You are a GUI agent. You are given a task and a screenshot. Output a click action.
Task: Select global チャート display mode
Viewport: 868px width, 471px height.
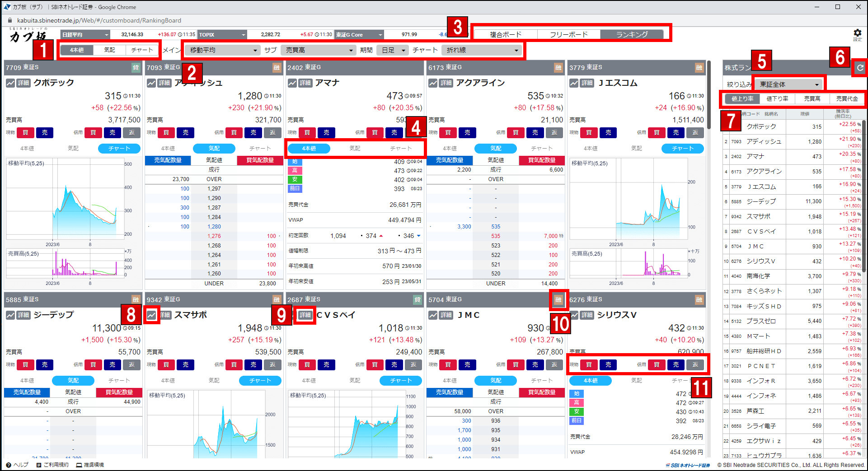[x=142, y=50]
